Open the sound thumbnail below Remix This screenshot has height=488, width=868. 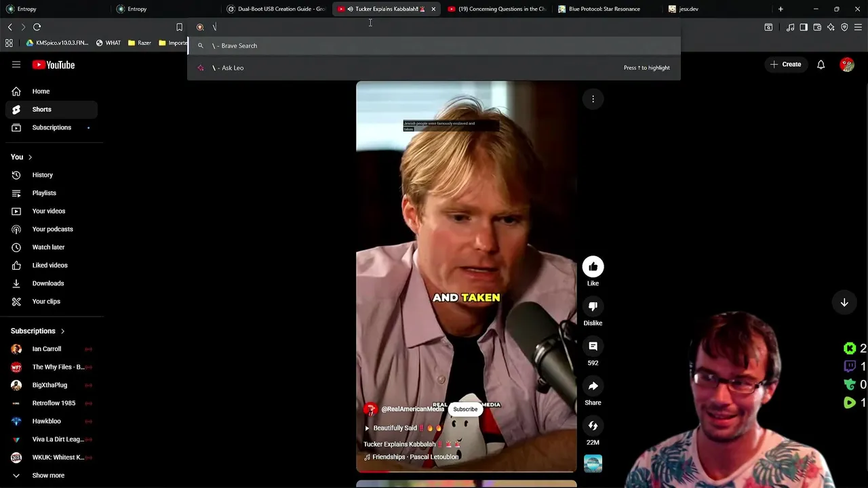click(x=593, y=464)
